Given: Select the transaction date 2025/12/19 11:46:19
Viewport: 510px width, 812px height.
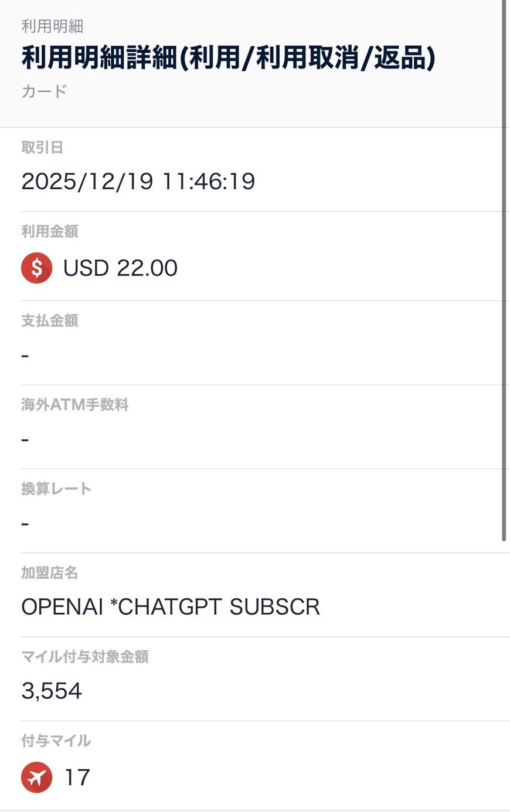Looking at the screenshot, I should point(138,182).
